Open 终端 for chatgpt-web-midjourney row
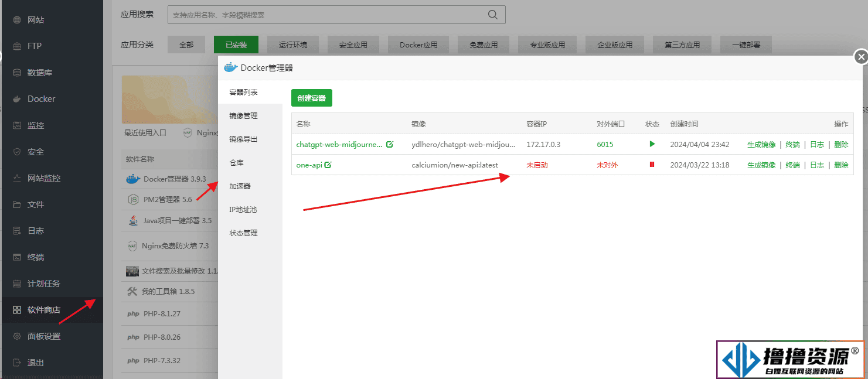868x379 pixels. [792, 145]
